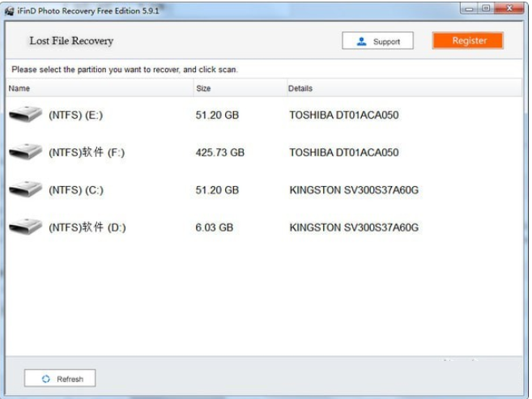This screenshot has height=399, width=532.
Task: Select the (NTFS) (C:) partition name
Action: [76, 190]
